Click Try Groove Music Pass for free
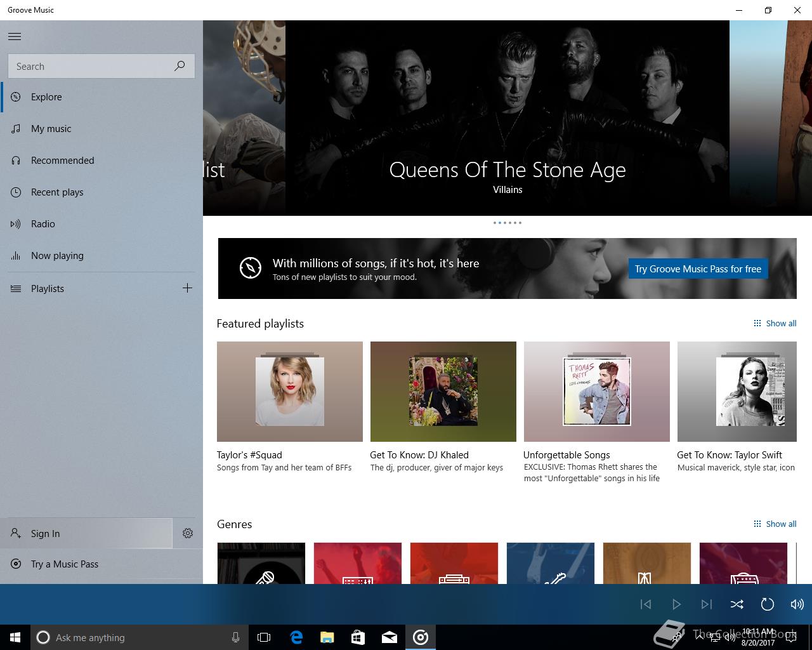Image resolution: width=812 pixels, height=650 pixels. (698, 269)
